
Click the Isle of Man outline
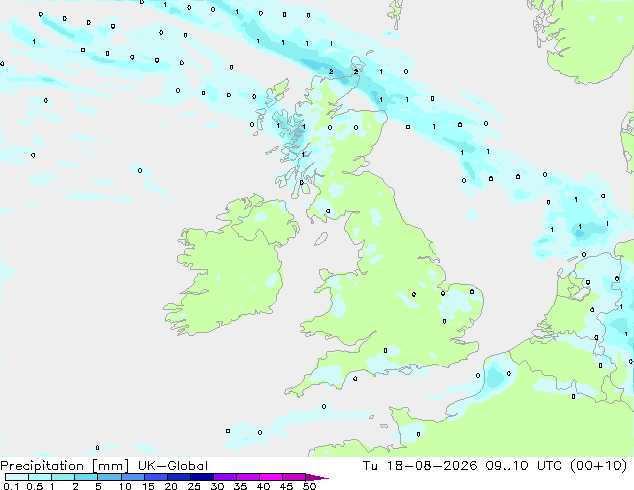[321, 239]
